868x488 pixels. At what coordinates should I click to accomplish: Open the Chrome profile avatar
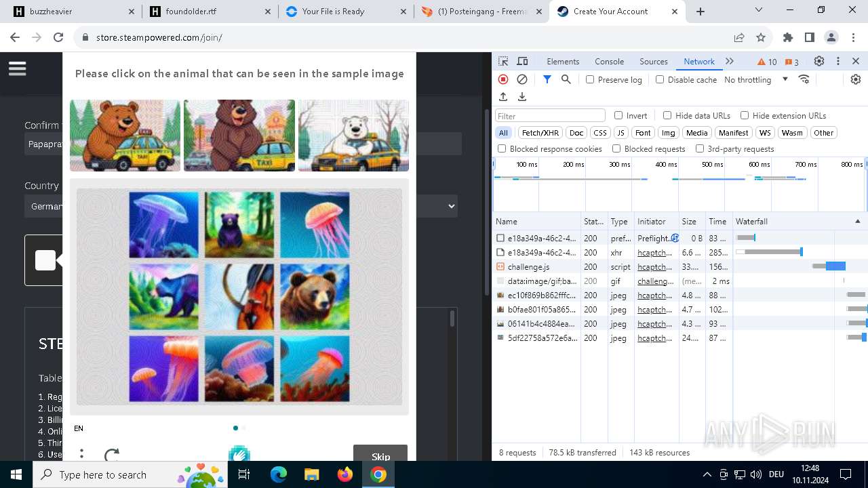(x=831, y=38)
